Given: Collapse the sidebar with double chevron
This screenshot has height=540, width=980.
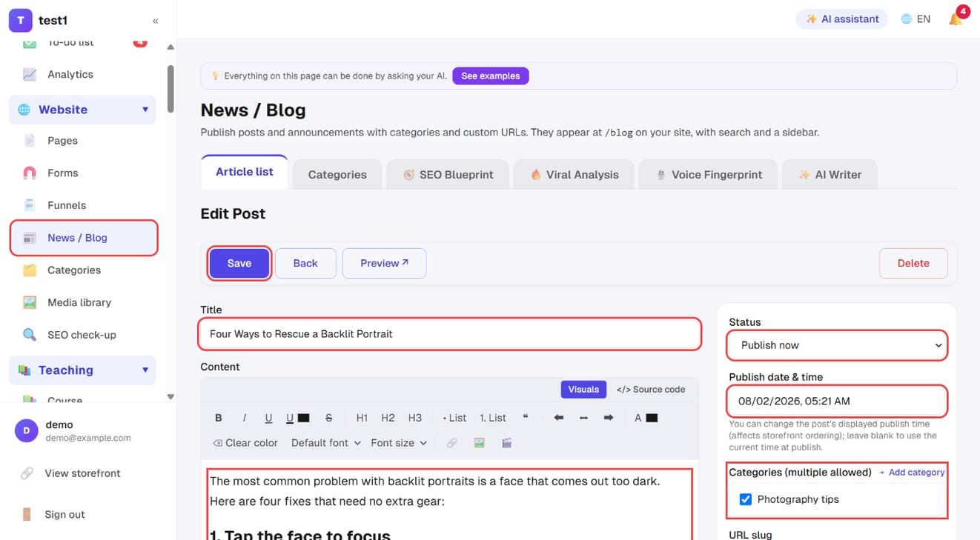Looking at the screenshot, I should coord(156,21).
